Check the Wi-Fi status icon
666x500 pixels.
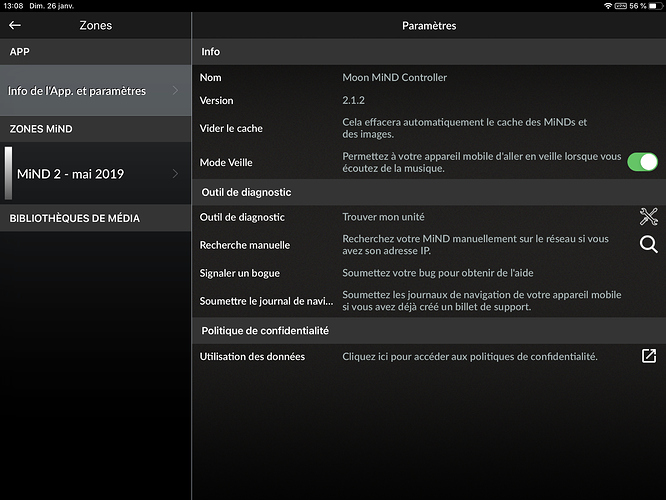coord(608,6)
